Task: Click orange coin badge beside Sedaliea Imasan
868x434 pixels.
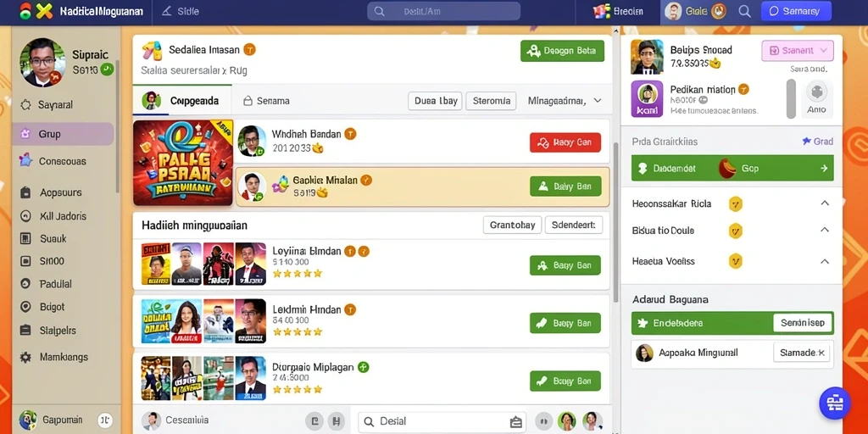Action: click(250, 50)
